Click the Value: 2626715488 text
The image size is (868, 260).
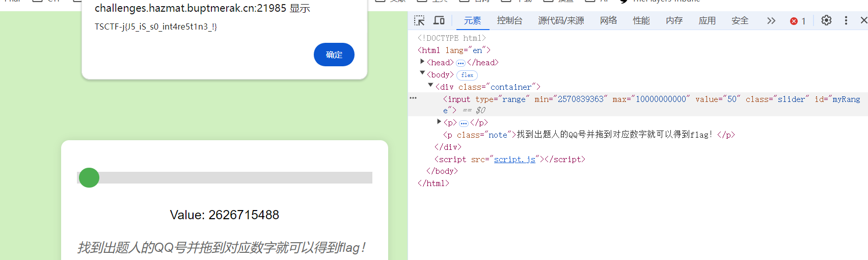click(x=225, y=215)
